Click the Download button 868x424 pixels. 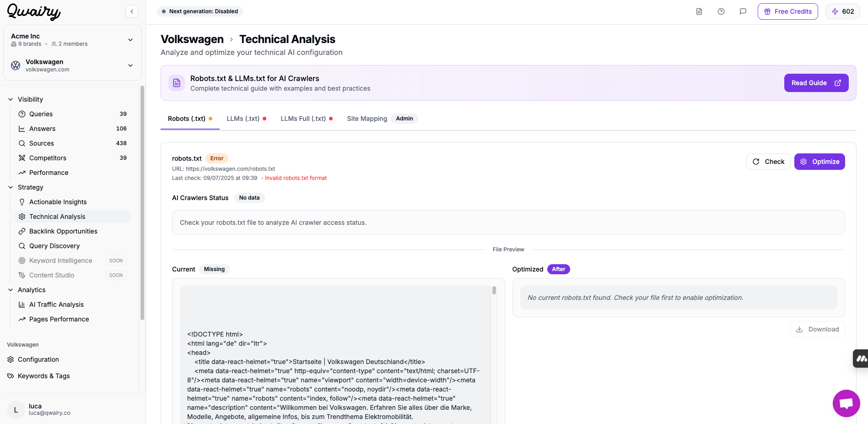[817, 329]
